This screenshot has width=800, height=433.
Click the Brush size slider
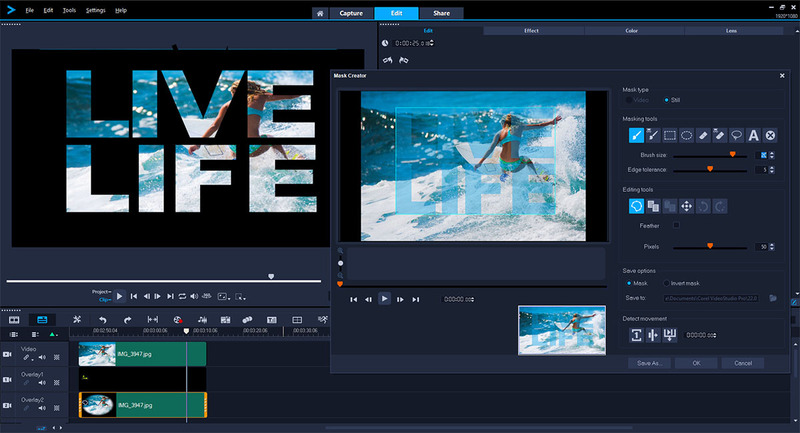710,155
